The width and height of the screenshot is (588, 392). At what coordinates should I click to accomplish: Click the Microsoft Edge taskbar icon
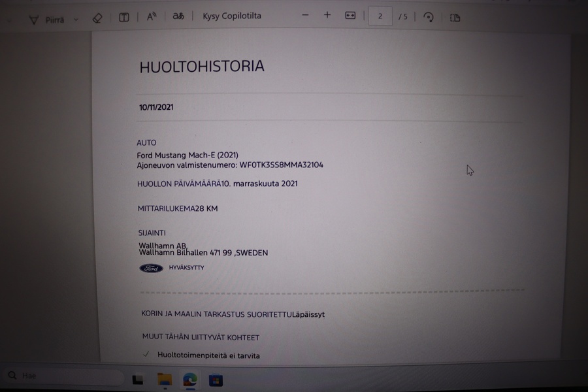tap(190, 379)
